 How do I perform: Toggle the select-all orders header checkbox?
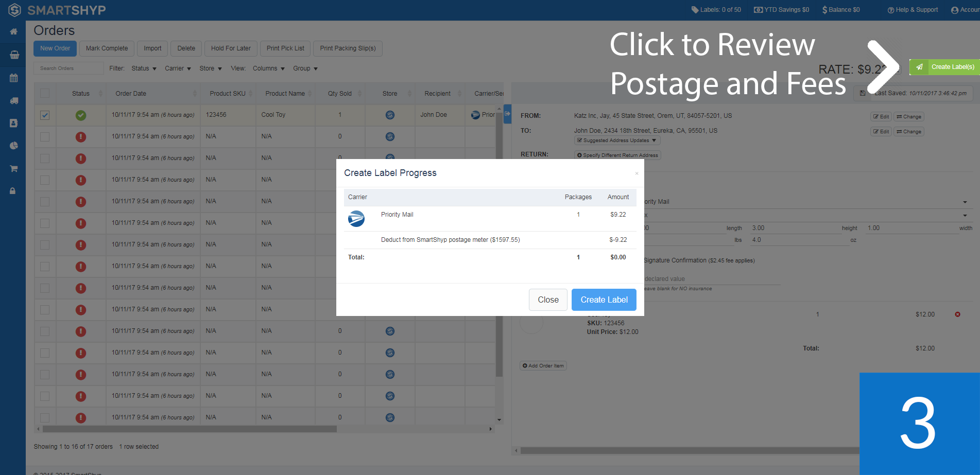click(x=45, y=93)
